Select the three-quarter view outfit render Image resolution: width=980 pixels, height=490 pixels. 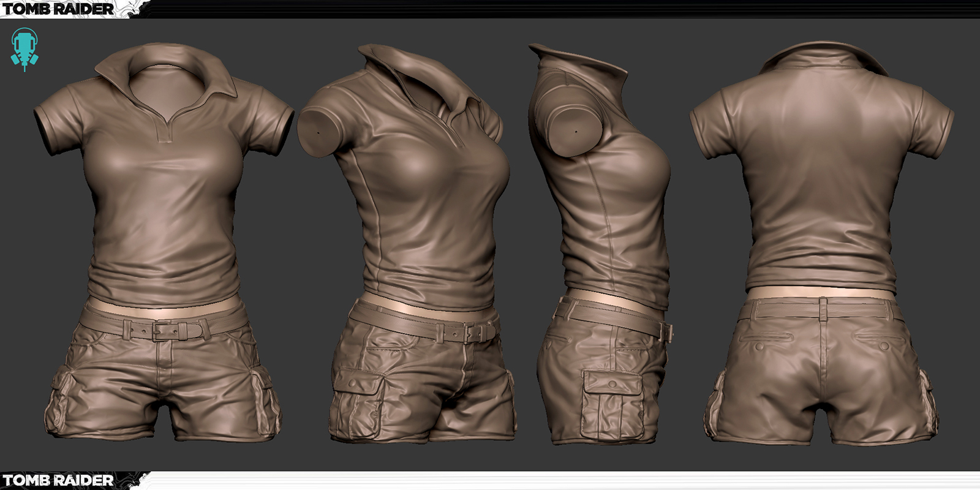coord(407,243)
